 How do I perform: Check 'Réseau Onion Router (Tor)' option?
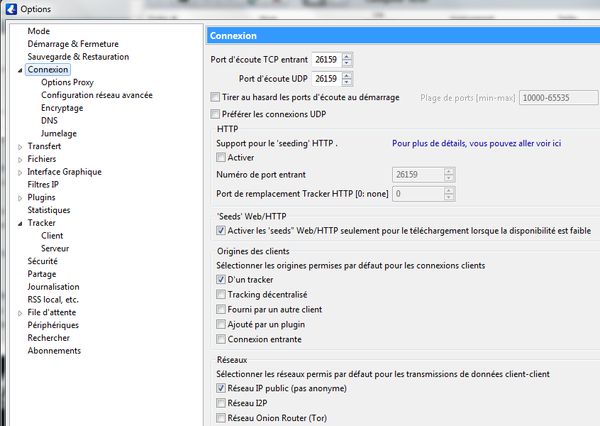[x=221, y=418]
